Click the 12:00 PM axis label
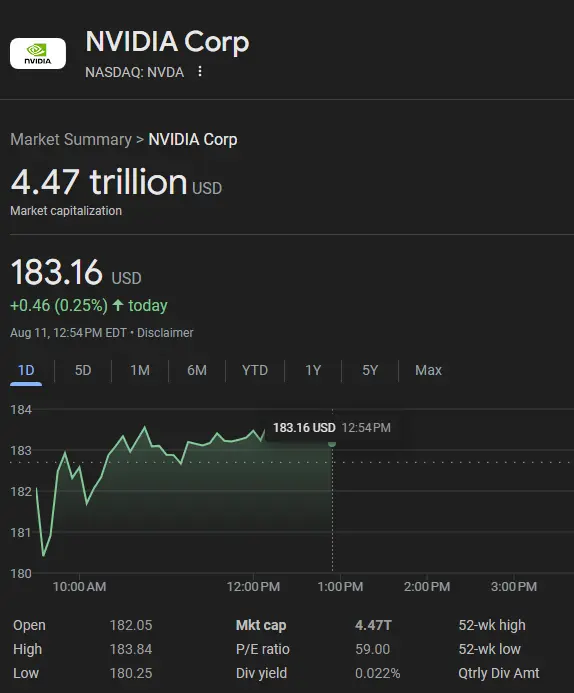Image resolution: width=574 pixels, height=693 pixels. [x=253, y=587]
